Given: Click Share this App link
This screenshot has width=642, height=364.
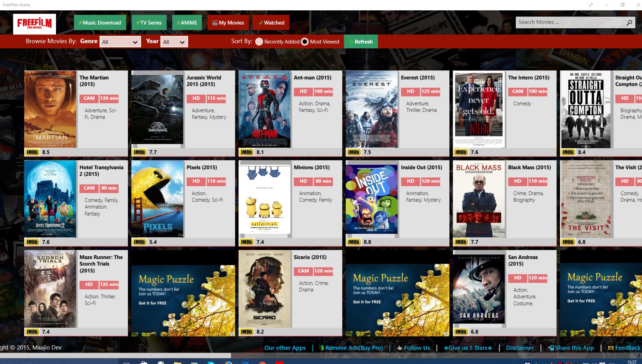Looking at the screenshot, I should click(571, 348).
